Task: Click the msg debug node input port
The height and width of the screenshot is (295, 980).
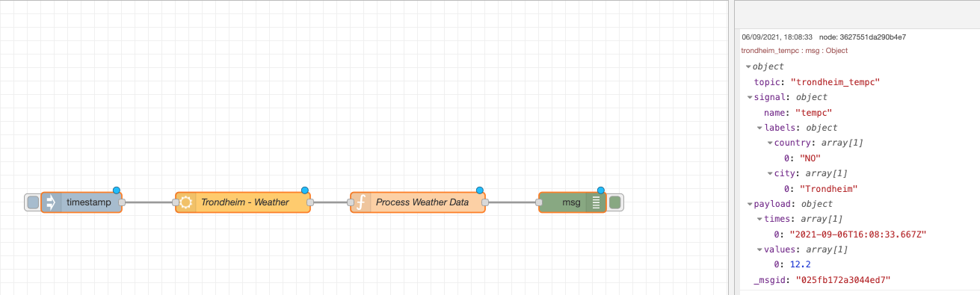Action: 539,202
